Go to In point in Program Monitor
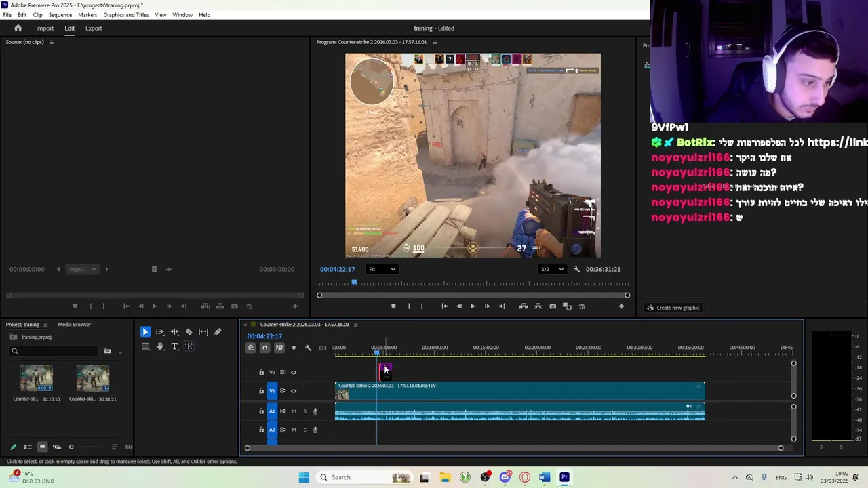The height and width of the screenshot is (488, 868). (444, 306)
